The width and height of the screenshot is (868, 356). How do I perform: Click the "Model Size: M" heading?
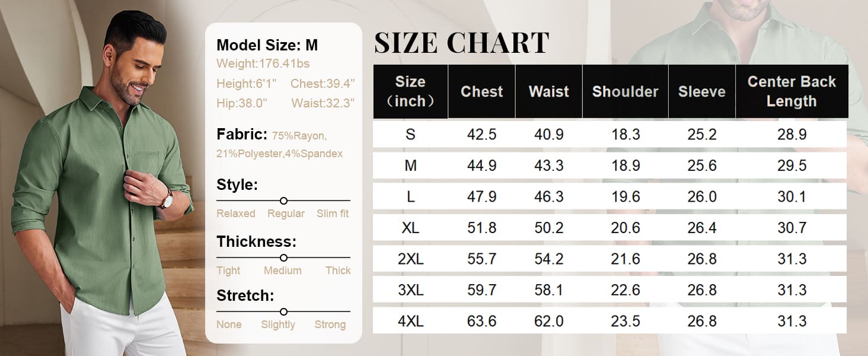[267, 45]
